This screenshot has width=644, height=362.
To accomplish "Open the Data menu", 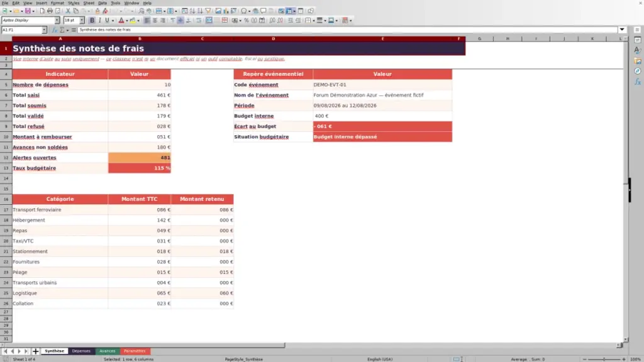I will [103, 3].
